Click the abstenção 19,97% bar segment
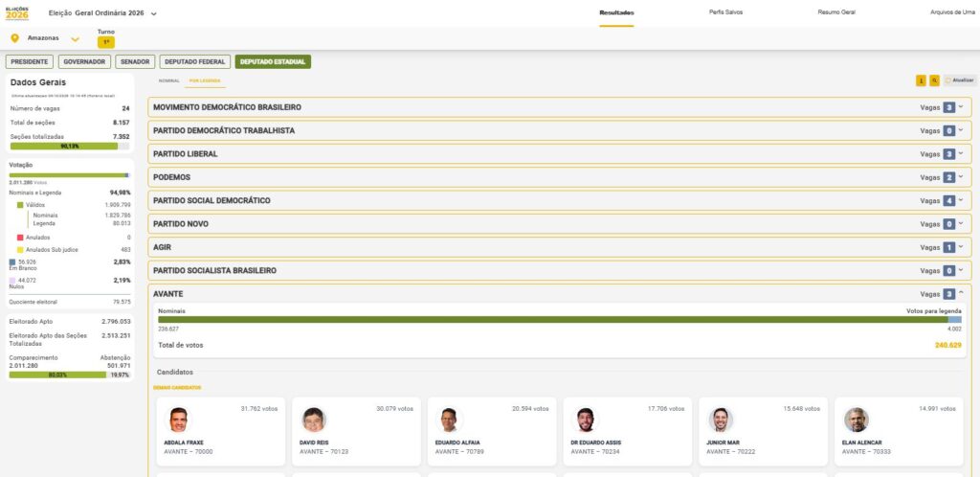Image resolution: width=980 pixels, height=477 pixels. [118, 375]
